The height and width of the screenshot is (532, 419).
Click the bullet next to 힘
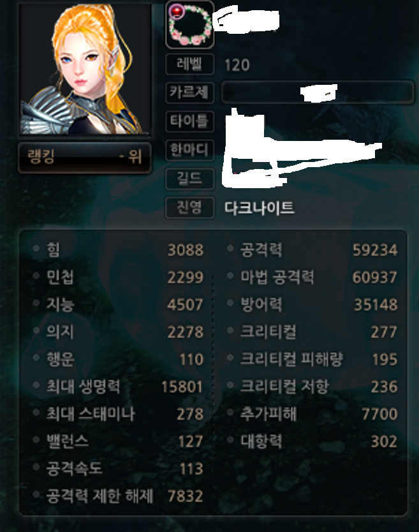pos(36,248)
